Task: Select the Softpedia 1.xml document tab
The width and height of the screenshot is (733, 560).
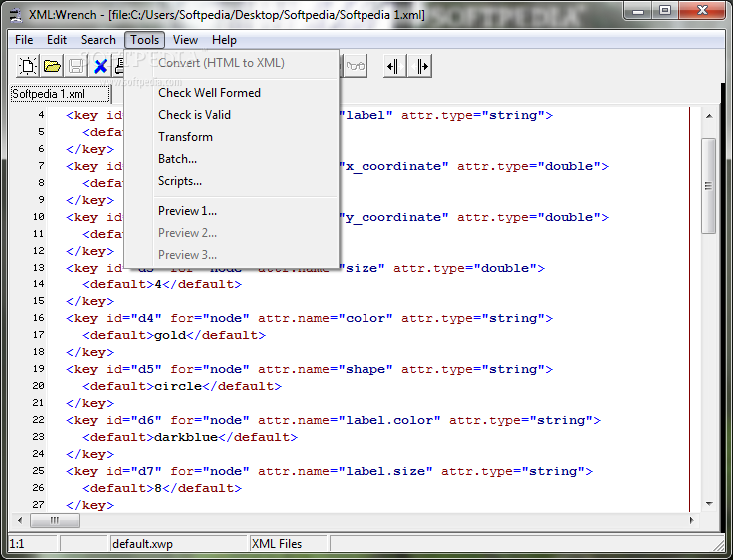Action: point(60,94)
